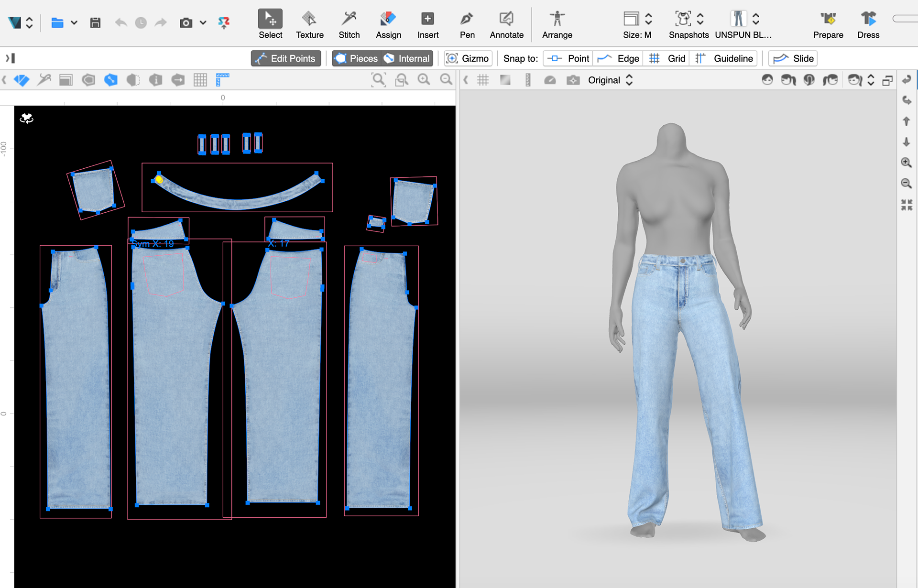
Task: Click the Prepare garment icon
Action: coord(828,19)
